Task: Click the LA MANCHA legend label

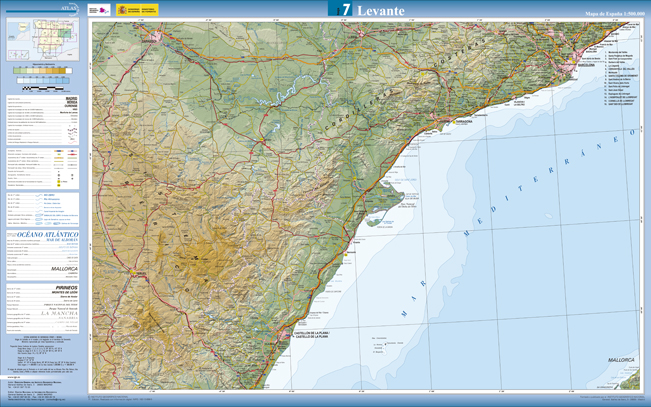Action: click(x=60, y=314)
